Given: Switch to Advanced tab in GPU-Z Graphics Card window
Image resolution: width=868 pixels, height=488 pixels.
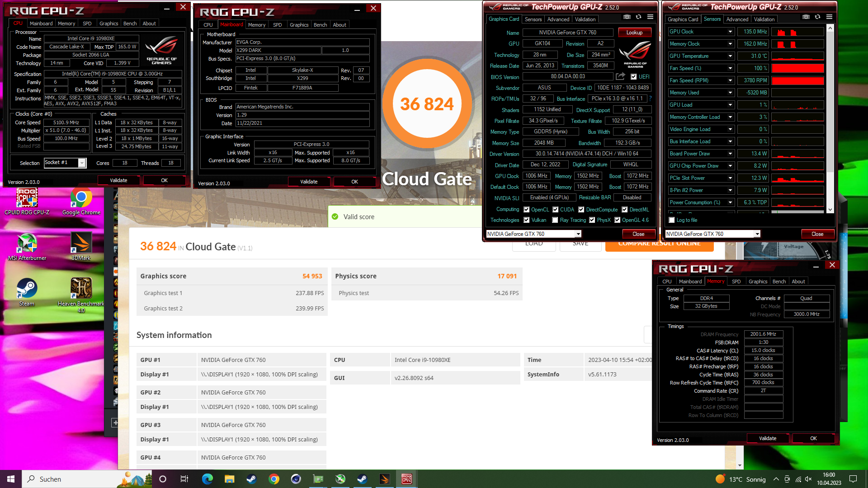Looking at the screenshot, I should click(558, 19).
